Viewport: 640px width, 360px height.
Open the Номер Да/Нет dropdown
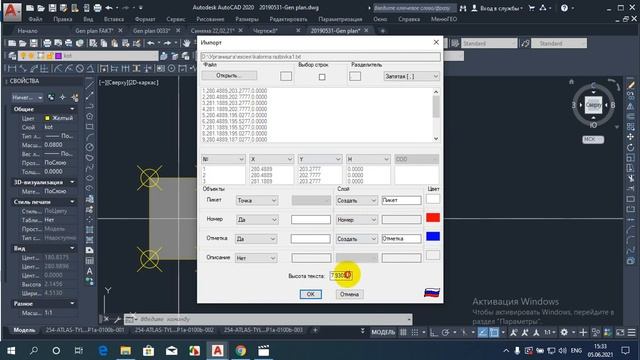[x=257, y=220]
